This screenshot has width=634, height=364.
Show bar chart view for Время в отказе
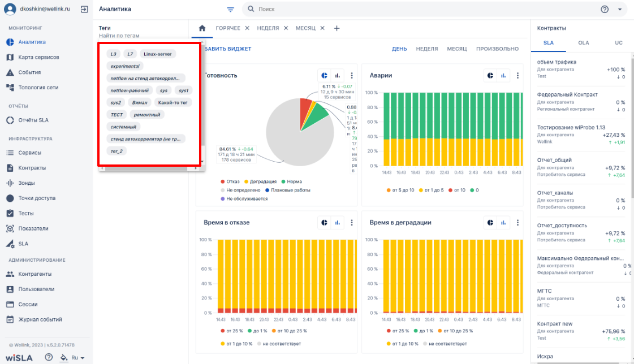[338, 223]
